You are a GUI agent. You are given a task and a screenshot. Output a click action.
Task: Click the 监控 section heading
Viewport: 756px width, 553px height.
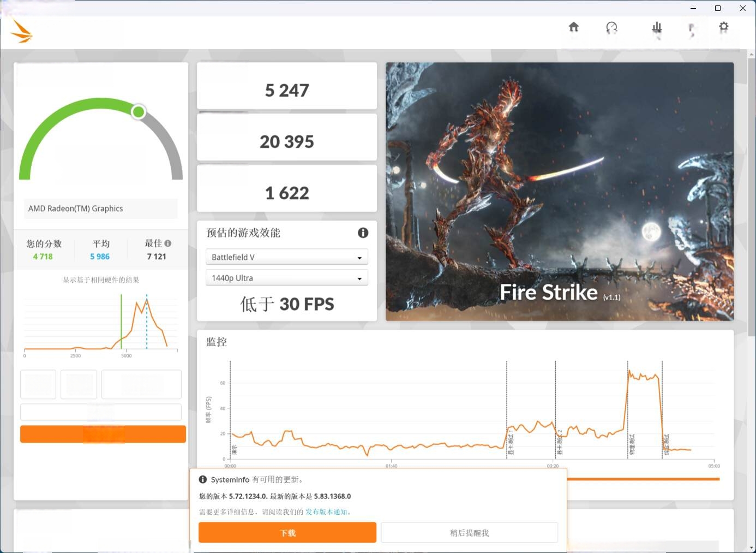coord(217,342)
